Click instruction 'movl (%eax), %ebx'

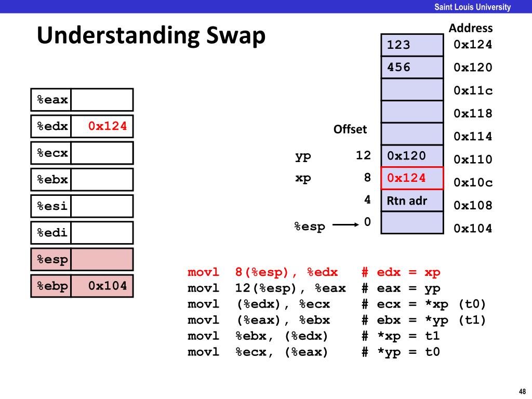[x=259, y=320]
